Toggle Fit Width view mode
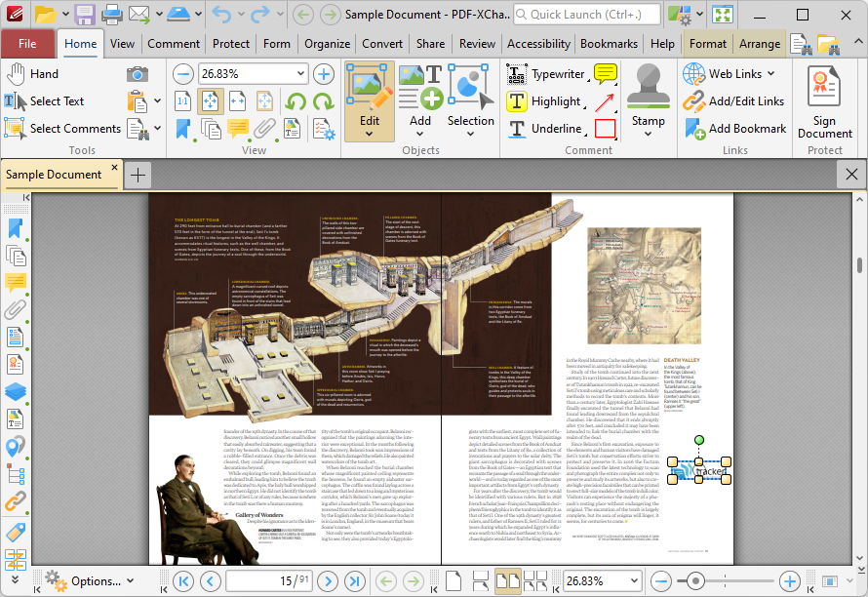Screen dimensions: 868x597 pyautogui.click(x=237, y=101)
